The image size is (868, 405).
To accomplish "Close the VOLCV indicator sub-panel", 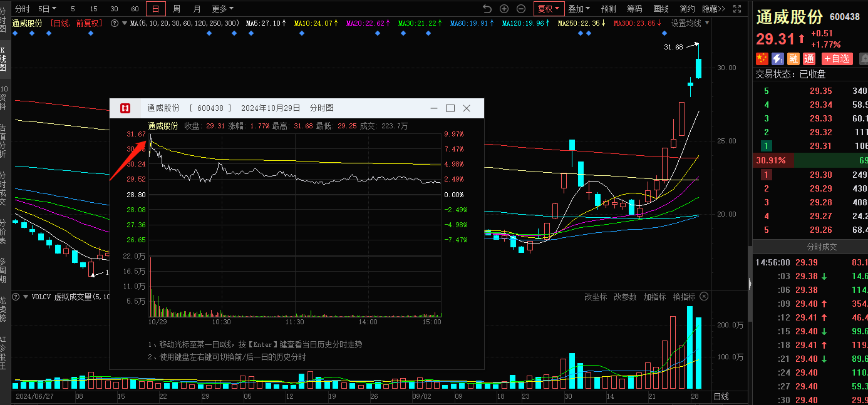I will (x=704, y=296).
